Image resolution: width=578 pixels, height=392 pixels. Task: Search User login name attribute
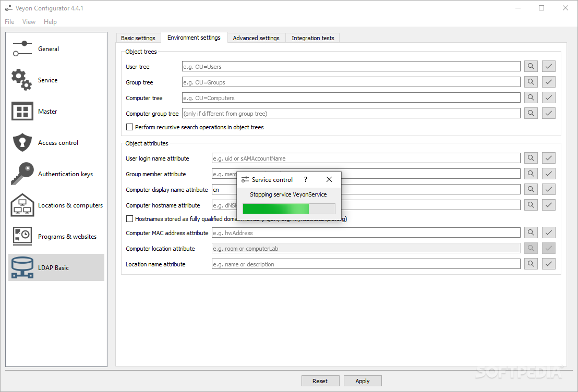(531, 158)
